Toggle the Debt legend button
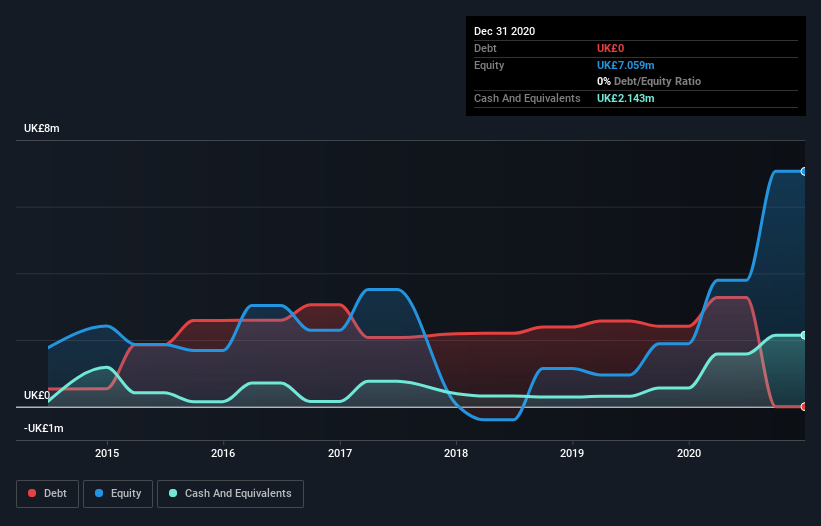The image size is (821, 526). pos(48,494)
